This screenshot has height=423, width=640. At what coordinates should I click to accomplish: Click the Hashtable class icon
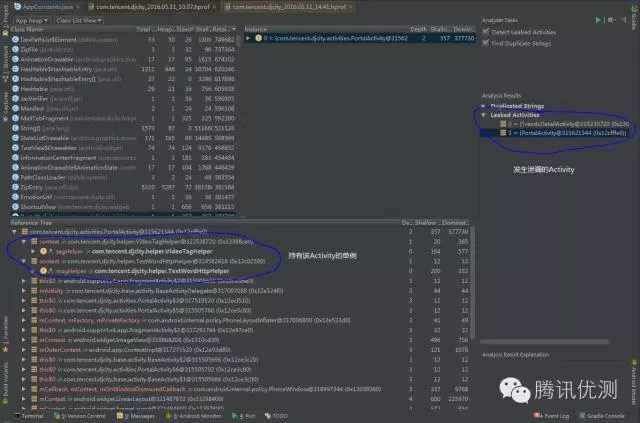pos(16,89)
